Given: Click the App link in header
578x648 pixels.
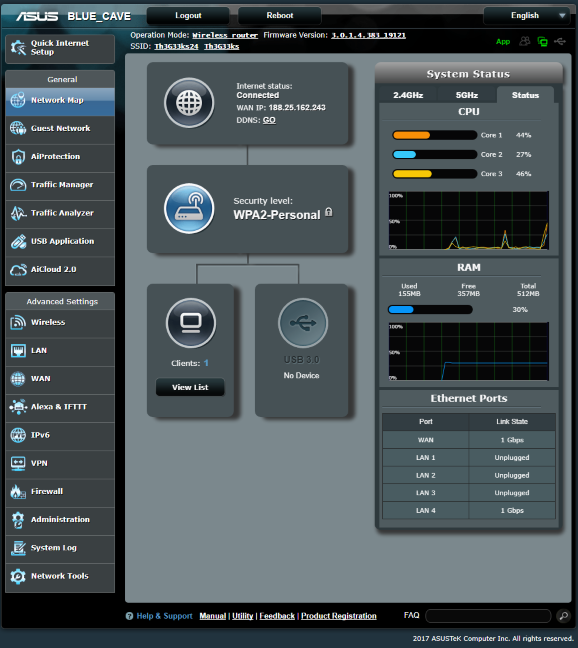Looking at the screenshot, I should pyautogui.click(x=503, y=42).
